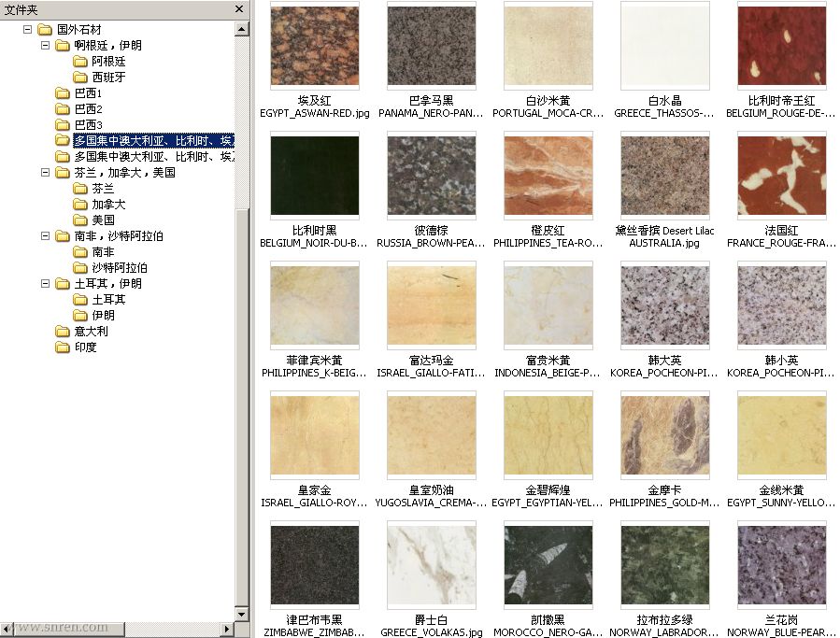Click the horizontal scroll-left arrow
The width and height of the screenshot is (840, 638).
(6, 629)
